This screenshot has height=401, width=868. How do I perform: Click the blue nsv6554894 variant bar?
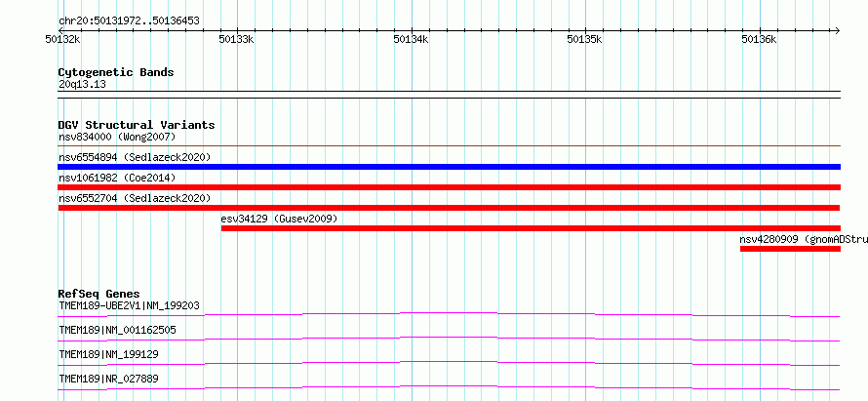click(449, 167)
